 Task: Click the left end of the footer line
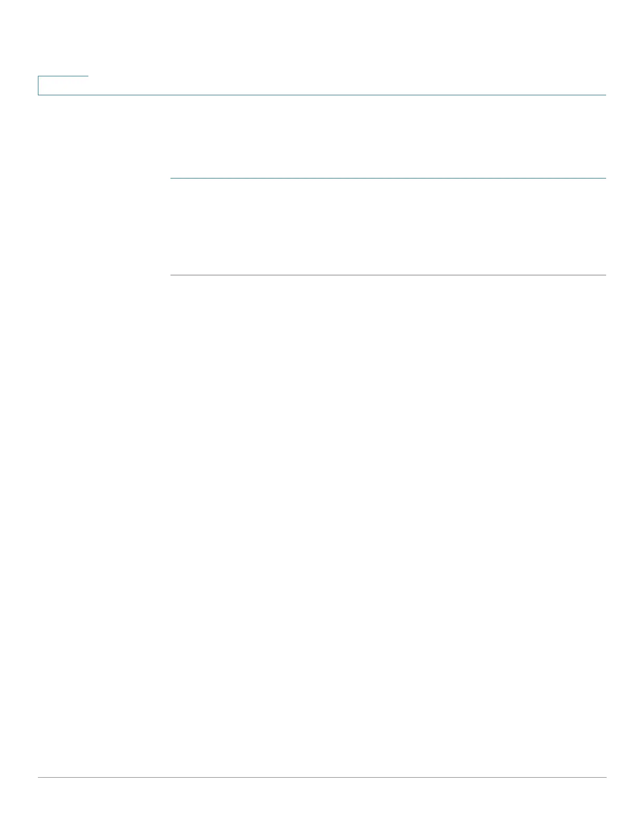coord(40,777)
